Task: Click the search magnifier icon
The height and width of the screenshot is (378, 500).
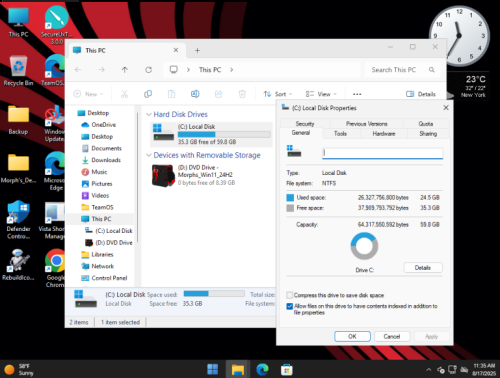Action: [432, 70]
